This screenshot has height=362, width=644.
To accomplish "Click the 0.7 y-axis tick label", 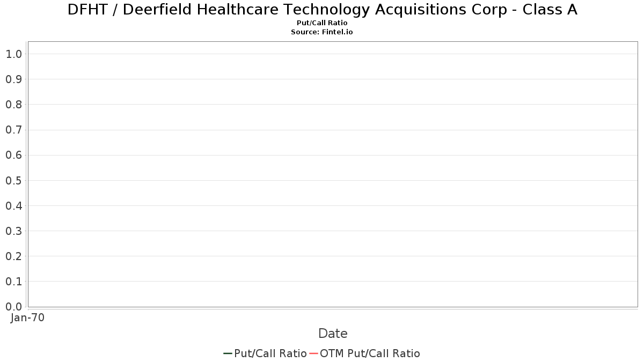I will (x=14, y=130).
